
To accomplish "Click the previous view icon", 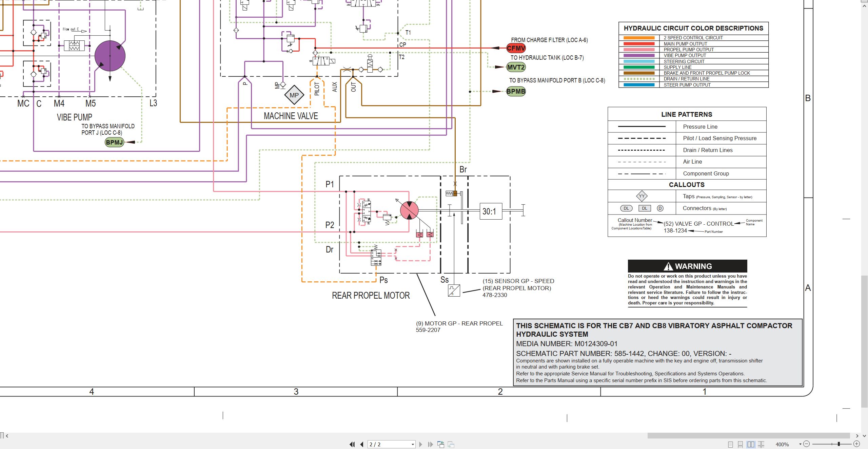I will (441, 444).
